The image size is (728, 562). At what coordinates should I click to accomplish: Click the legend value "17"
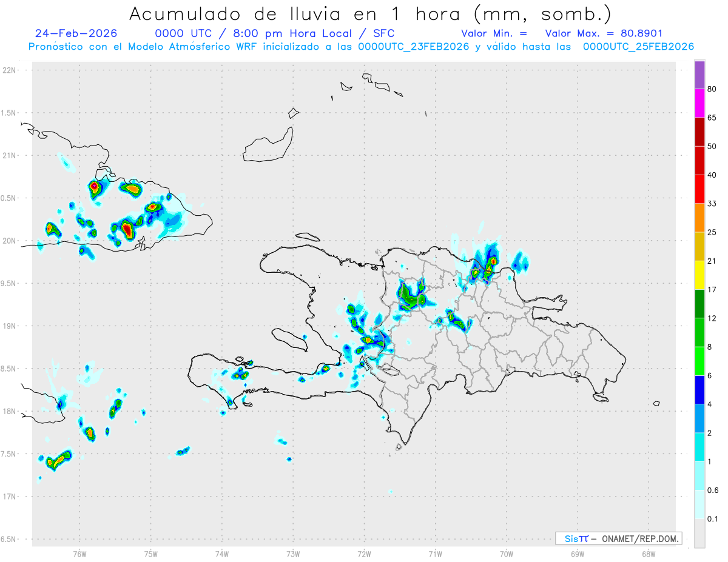[712, 290]
